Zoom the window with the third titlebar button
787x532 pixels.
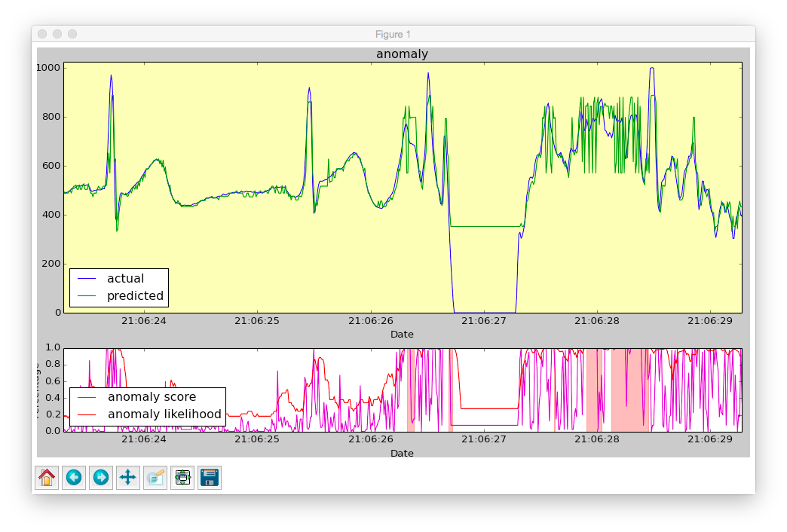[x=72, y=34]
